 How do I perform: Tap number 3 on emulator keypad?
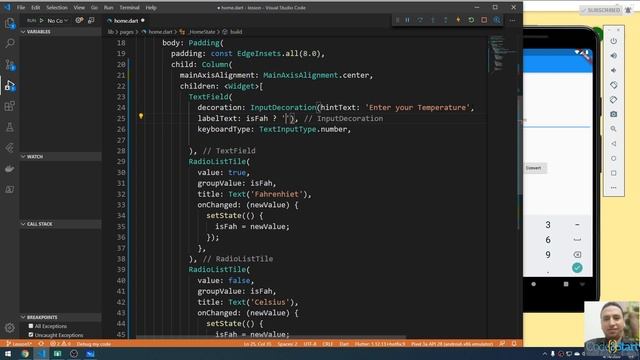coord(548,224)
